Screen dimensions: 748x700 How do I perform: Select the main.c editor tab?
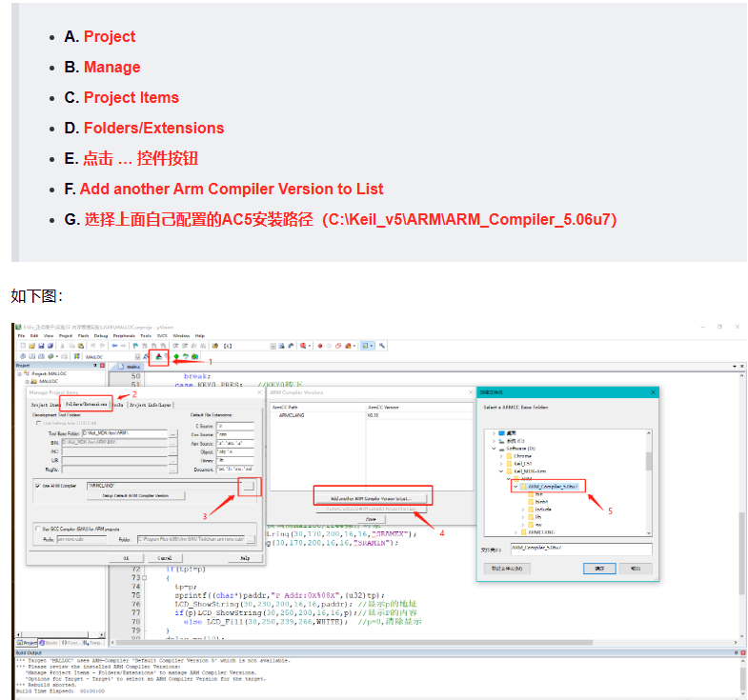130,367
